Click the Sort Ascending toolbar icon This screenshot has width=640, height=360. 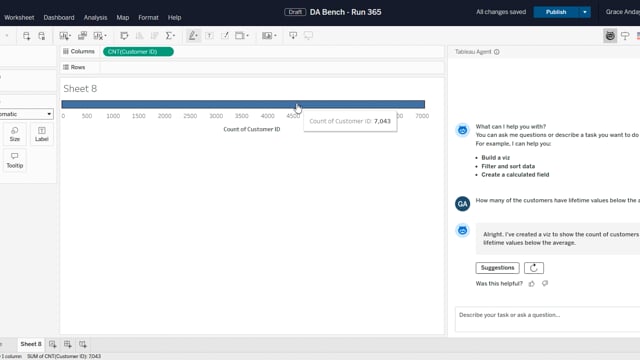pyautogui.click(x=140, y=36)
